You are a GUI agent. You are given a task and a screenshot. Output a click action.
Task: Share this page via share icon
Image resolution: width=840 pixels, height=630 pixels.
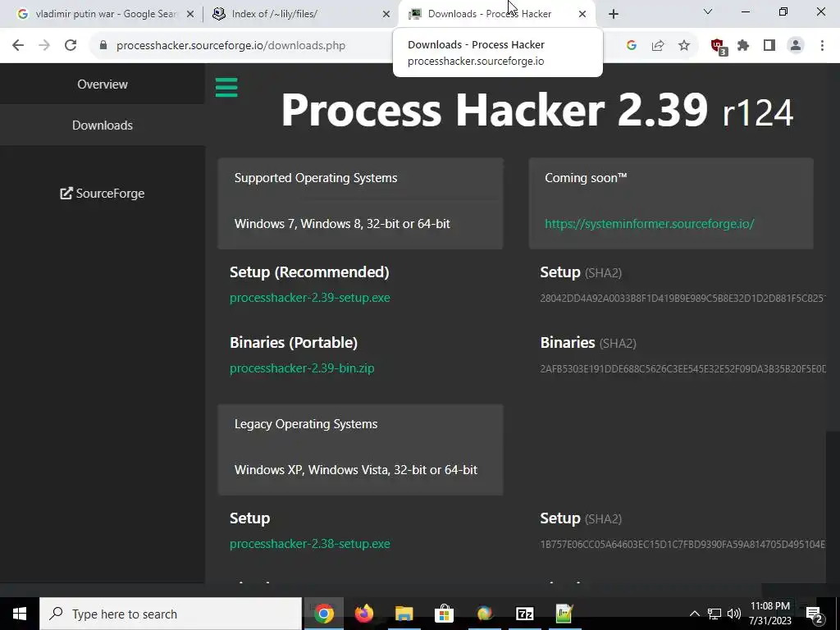coord(658,46)
